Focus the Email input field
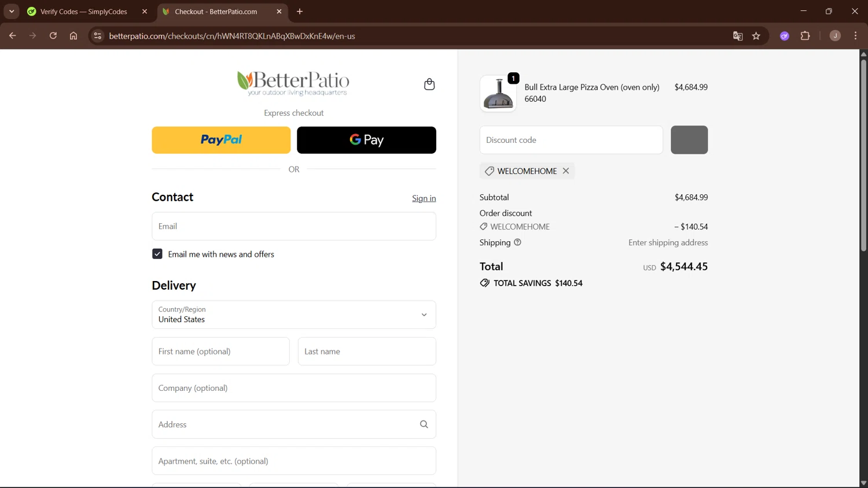This screenshot has width=868, height=488. [x=294, y=226]
